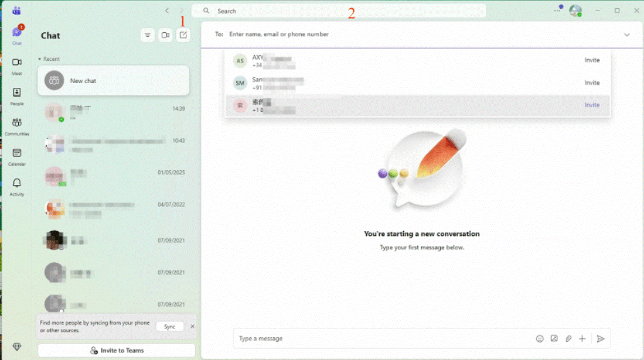Viewport: 644px width, 360px height.
Task: Collapse the Recent chats section
Action: (40, 59)
